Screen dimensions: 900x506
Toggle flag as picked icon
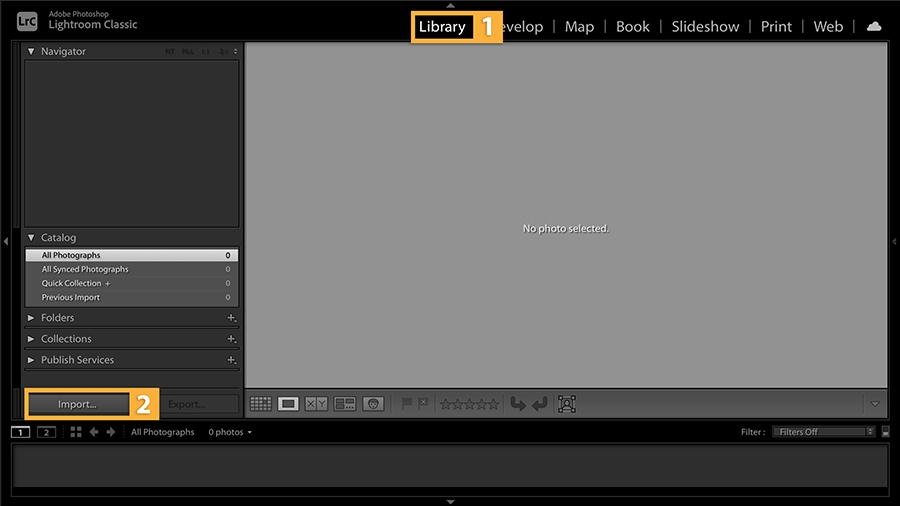click(x=406, y=403)
